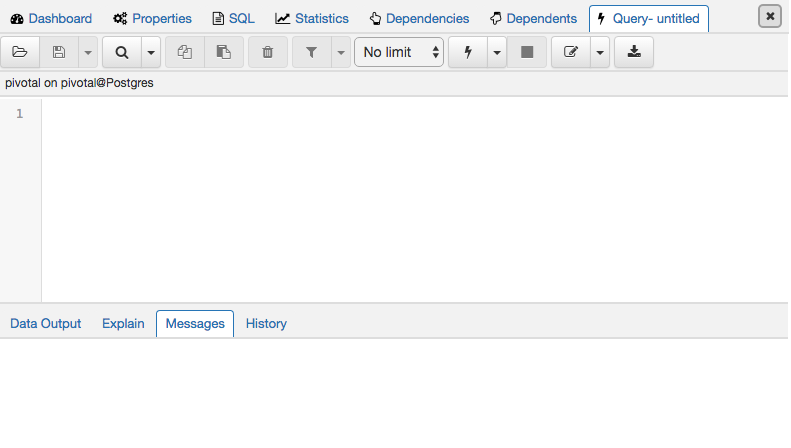Open the No limit row dropdown
Screen dimensions: 791x448
pyautogui.click(x=399, y=52)
